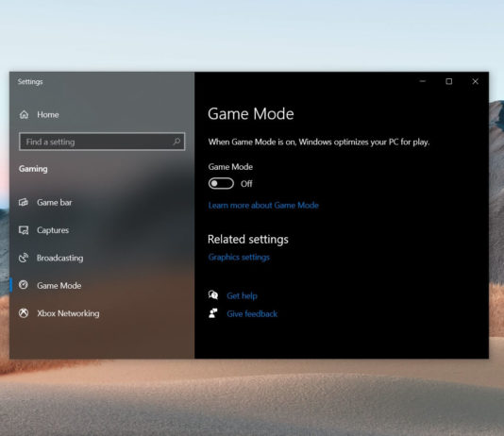
Task: Click the Xbox logo icon
Action: tap(24, 313)
